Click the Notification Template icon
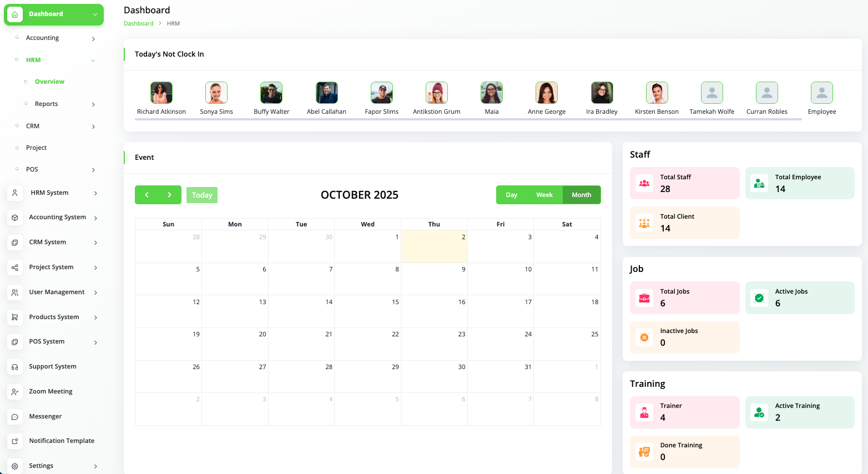 coord(15,441)
